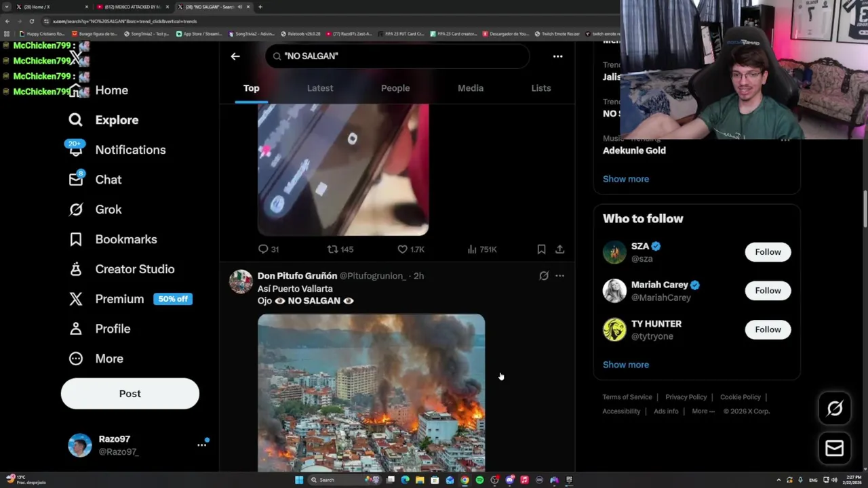Ask Grok about Don Pitufo Gruñón post
The height and width of the screenshot is (488, 868).
point(544,276)
